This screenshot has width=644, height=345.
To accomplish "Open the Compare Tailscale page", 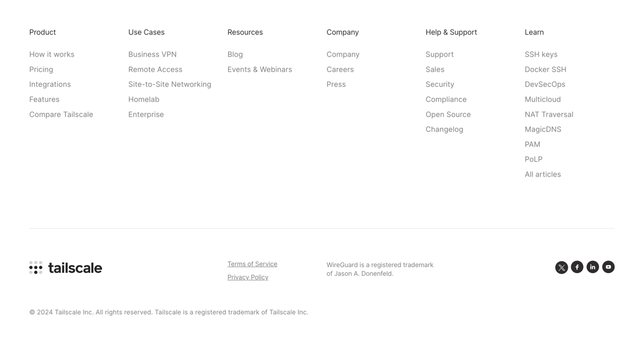I will pos(61,114).
